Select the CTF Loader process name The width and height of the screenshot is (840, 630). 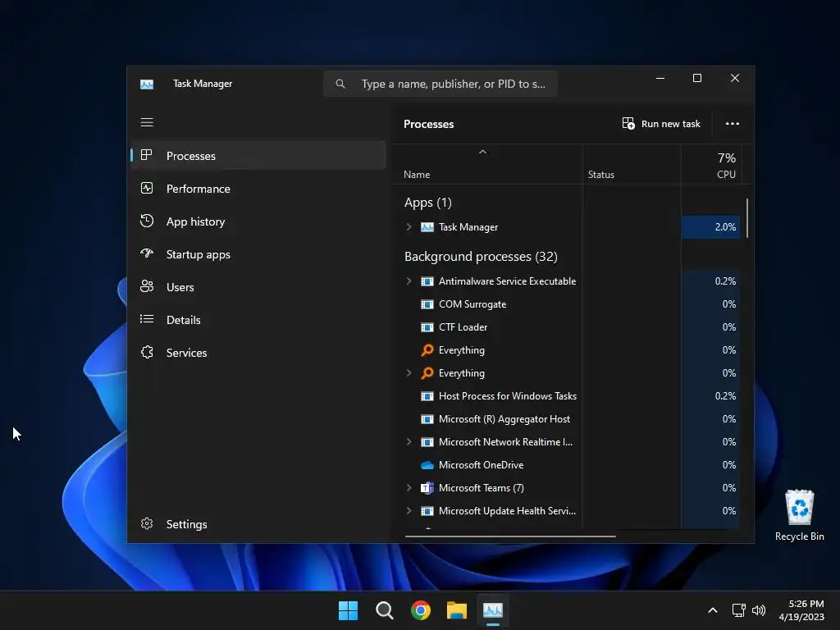pyautogui.click(x=463, y=327)
